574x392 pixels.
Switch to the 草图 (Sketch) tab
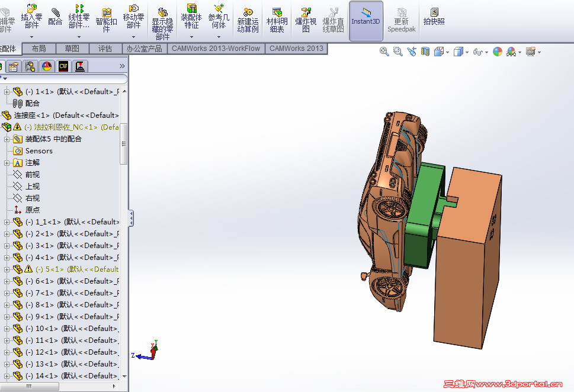coord(72,49)
